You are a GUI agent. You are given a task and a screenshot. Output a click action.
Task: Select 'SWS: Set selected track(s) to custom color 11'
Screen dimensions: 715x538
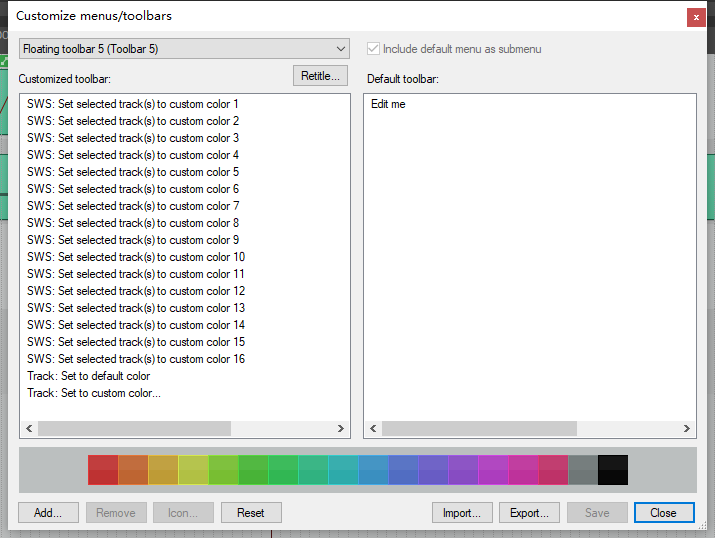(x=136, y=274)
